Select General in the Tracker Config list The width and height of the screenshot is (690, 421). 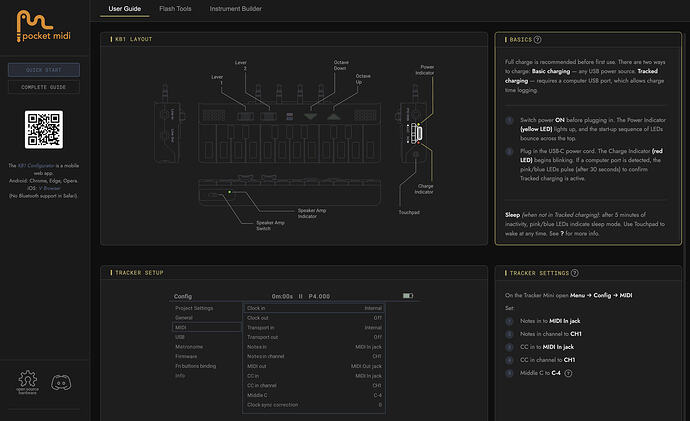[184, 318]
